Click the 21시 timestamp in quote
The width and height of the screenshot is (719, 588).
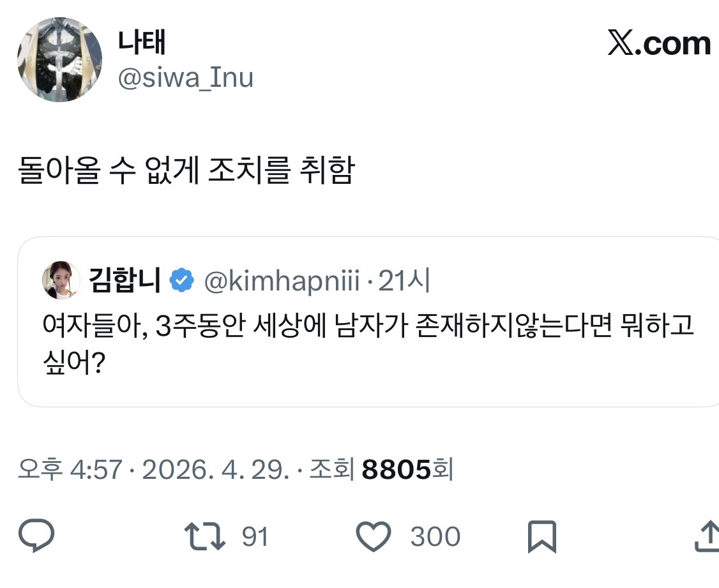tap(404, 280)
